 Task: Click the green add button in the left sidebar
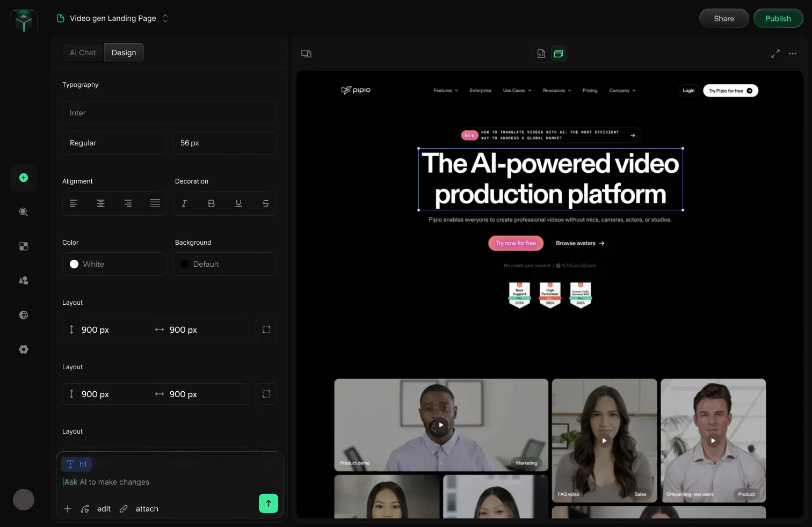pyautogui.click(x=24, y=178)
